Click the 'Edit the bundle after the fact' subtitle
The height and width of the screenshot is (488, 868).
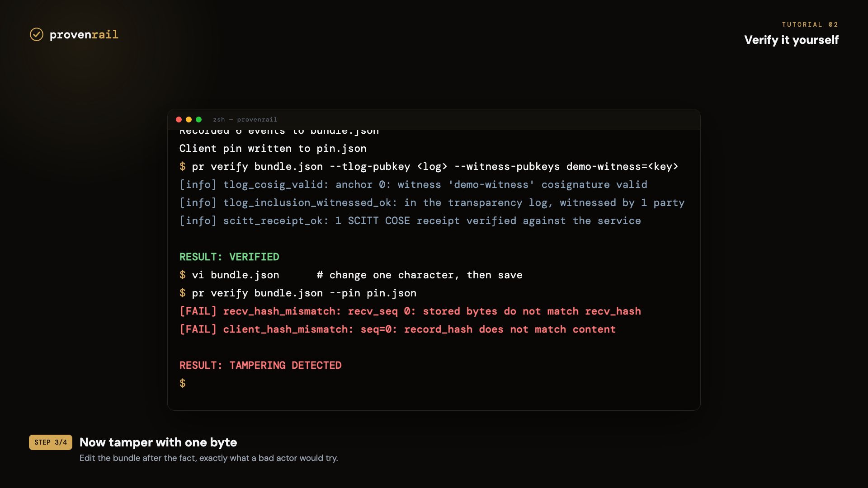click(208, 458)
